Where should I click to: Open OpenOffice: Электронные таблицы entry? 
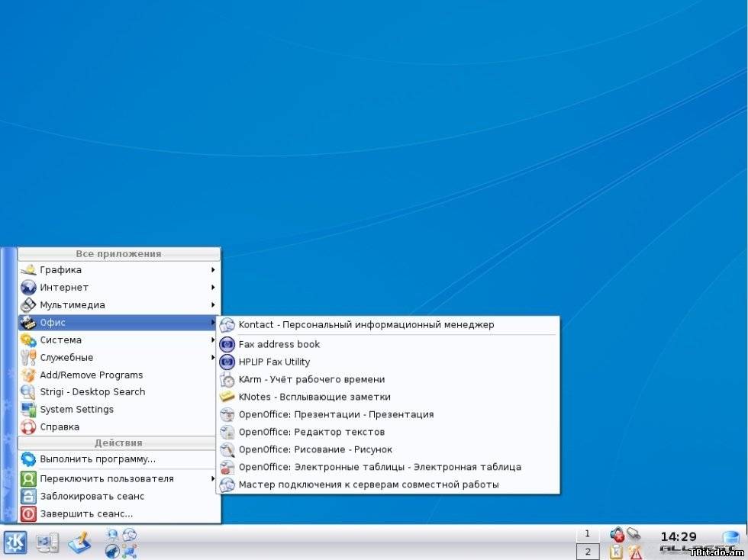tap(389, 467)
